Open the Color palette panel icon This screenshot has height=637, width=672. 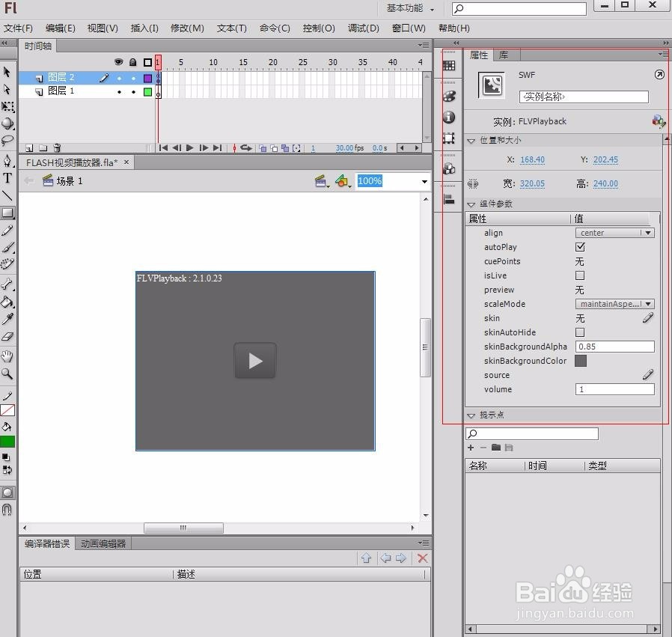point(449,96)
